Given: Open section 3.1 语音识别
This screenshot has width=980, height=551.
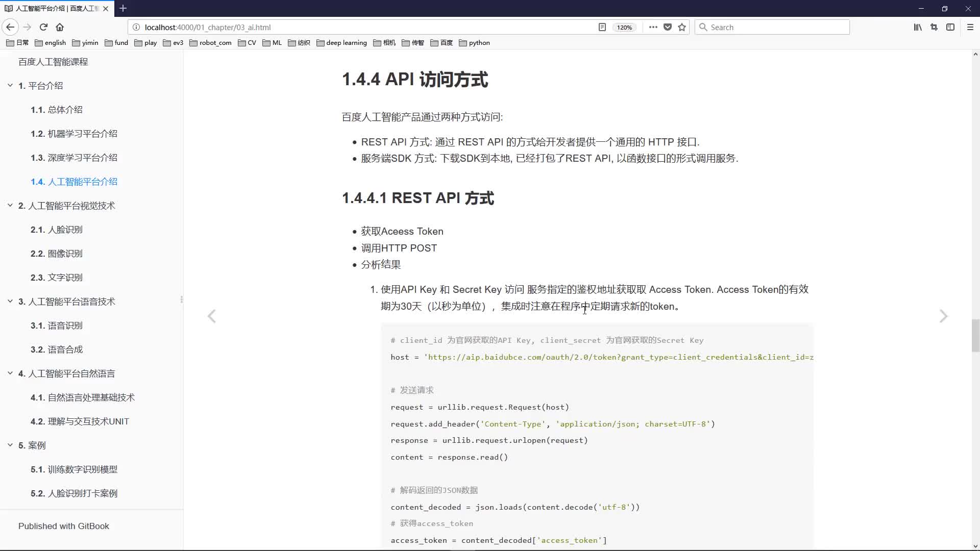Looking at the screenshot, I should coord(56,325).
